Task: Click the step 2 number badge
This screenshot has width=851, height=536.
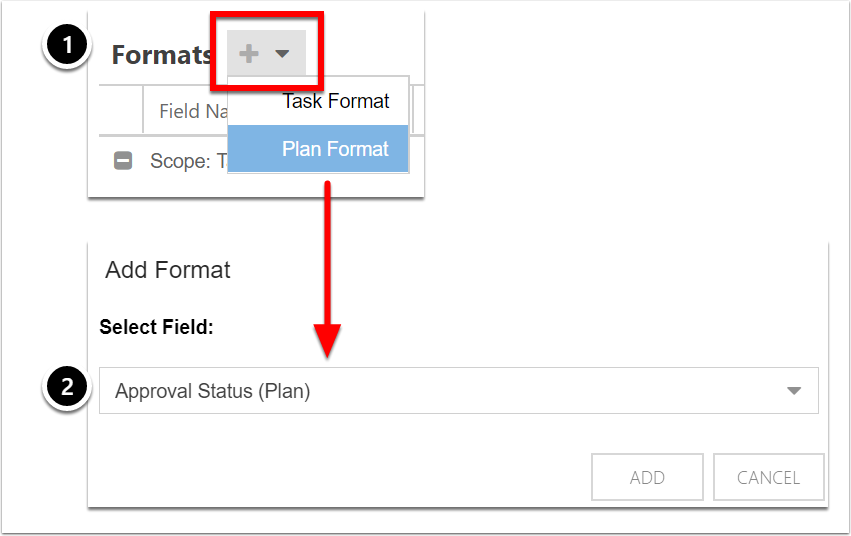Action: [67, 387]
